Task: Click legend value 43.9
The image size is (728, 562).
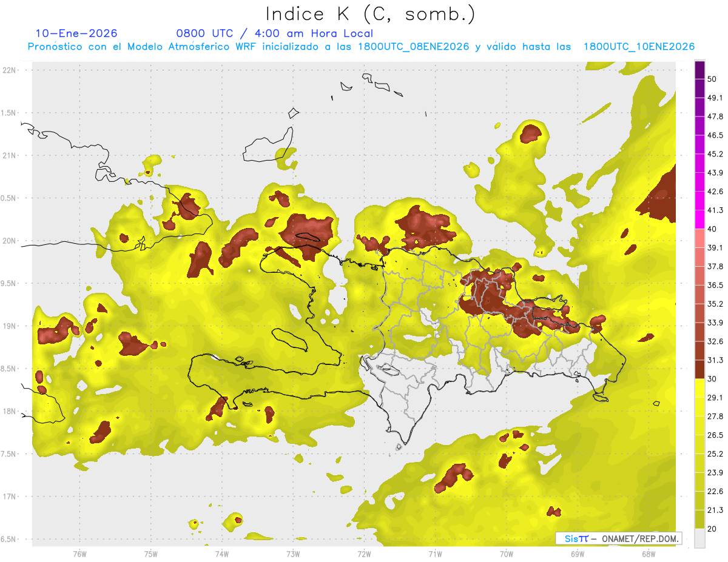Action: pos(715,173)
